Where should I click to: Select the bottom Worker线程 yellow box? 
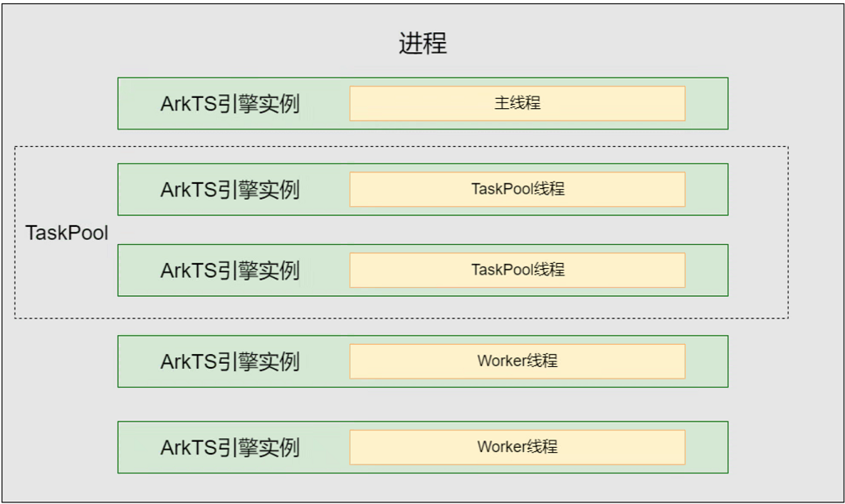[x=517, y=447]
